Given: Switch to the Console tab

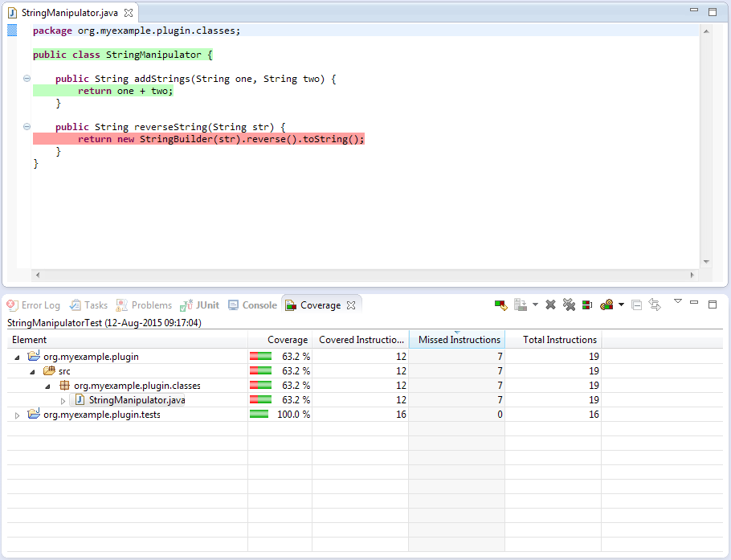Looking at the screenshot, I should click(x=252, y=305).
